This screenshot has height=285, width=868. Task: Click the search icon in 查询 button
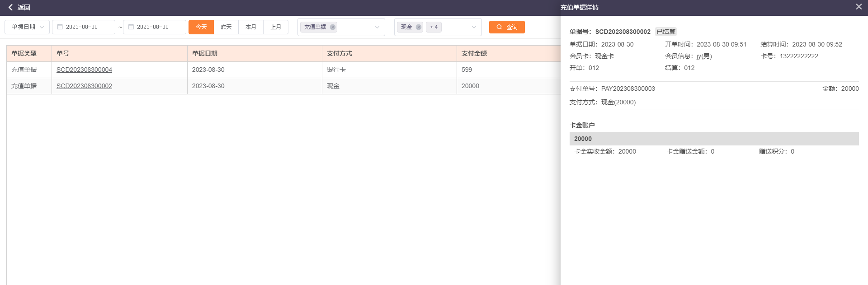click(x=499, y=27)
